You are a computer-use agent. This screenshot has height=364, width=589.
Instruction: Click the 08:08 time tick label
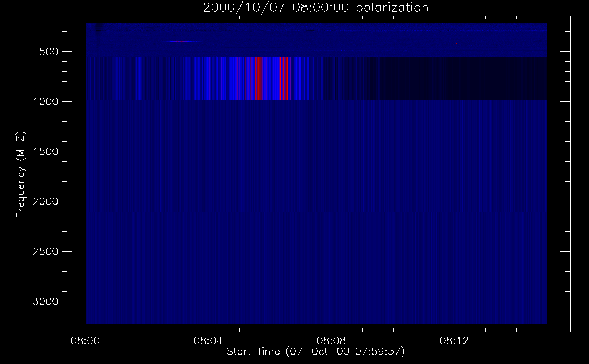(332, 341)
